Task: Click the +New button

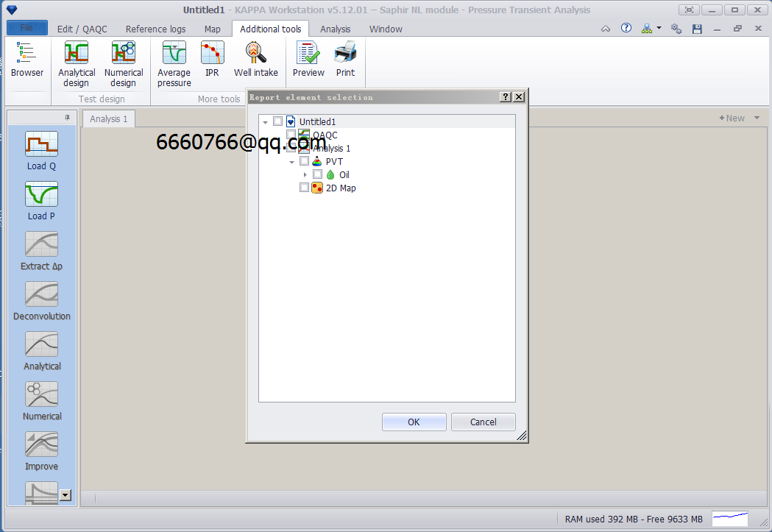Action: click(732, 118)
